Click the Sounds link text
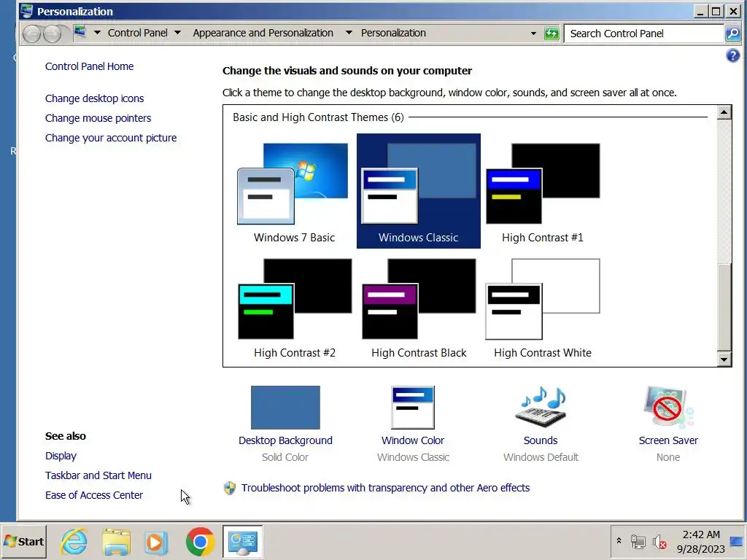The width and height of the screenshot is (747, 560). click(541, 440)
